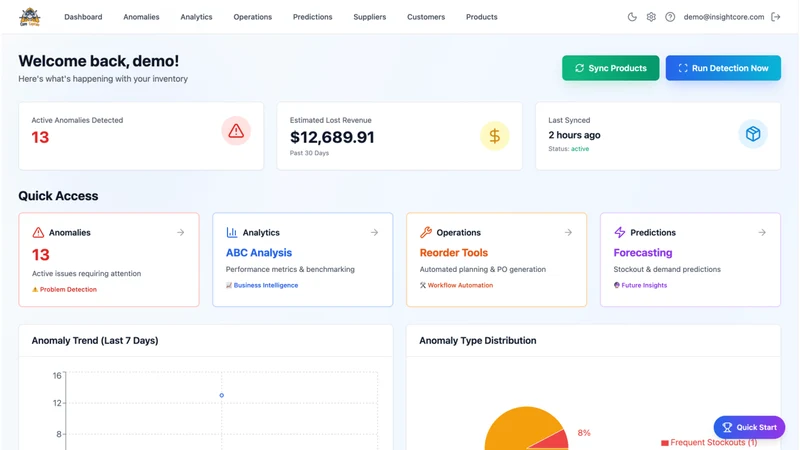The height and width of the screenshot is (450, 800).
Task: Click the Workflow Automation tag
Action: [x=460, y=285]
